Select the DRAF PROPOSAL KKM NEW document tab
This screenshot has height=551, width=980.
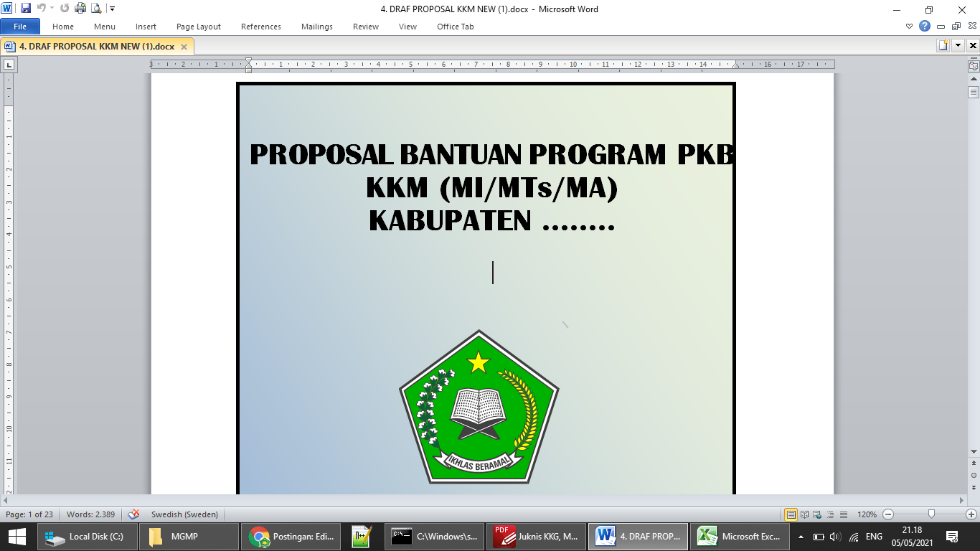tap(97, 46)
